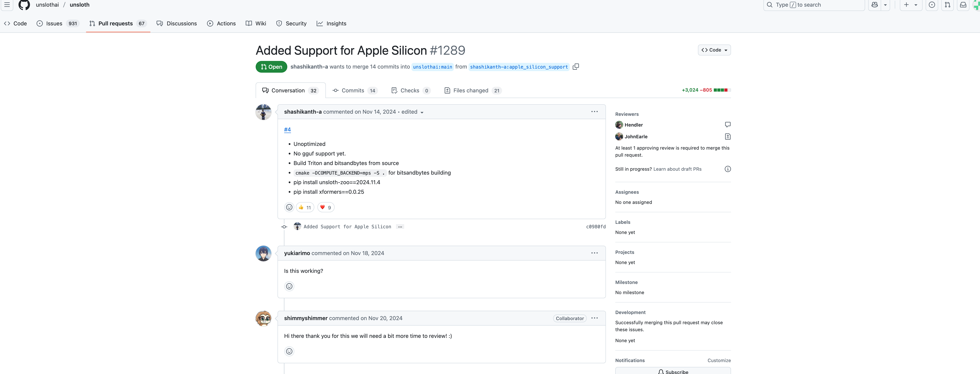Click JohnEarle's review status icon

point(727,137)
